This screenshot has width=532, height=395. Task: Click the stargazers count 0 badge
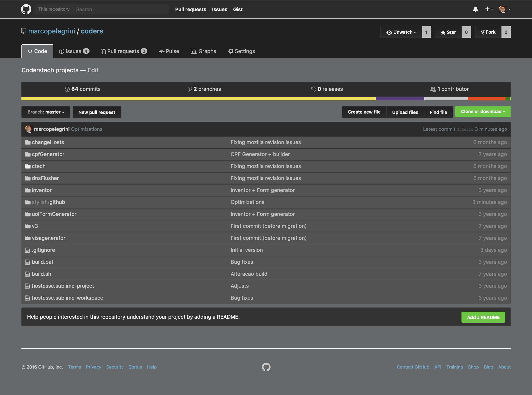point(466,32)
